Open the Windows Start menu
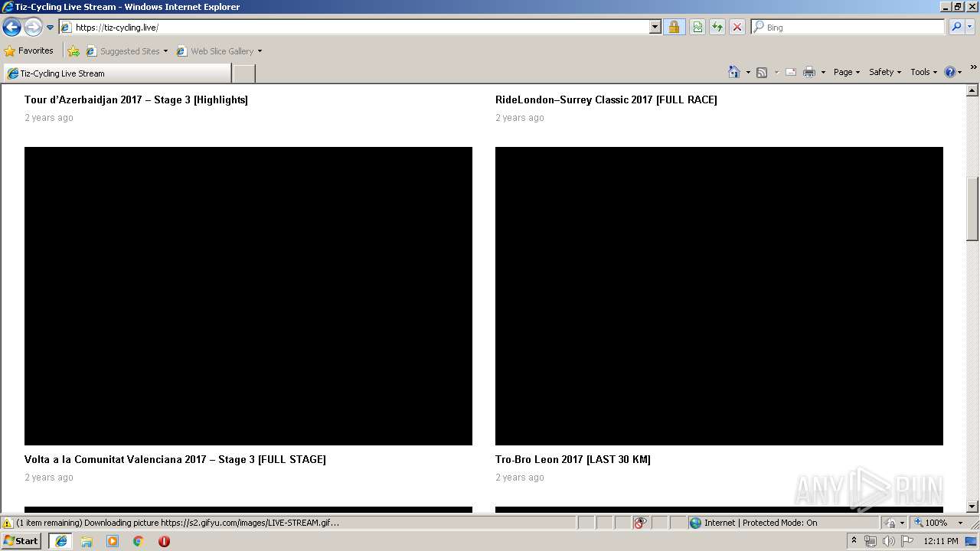Image resolution: width=980 pixels, height=551 pixels. tap(21, 541)
